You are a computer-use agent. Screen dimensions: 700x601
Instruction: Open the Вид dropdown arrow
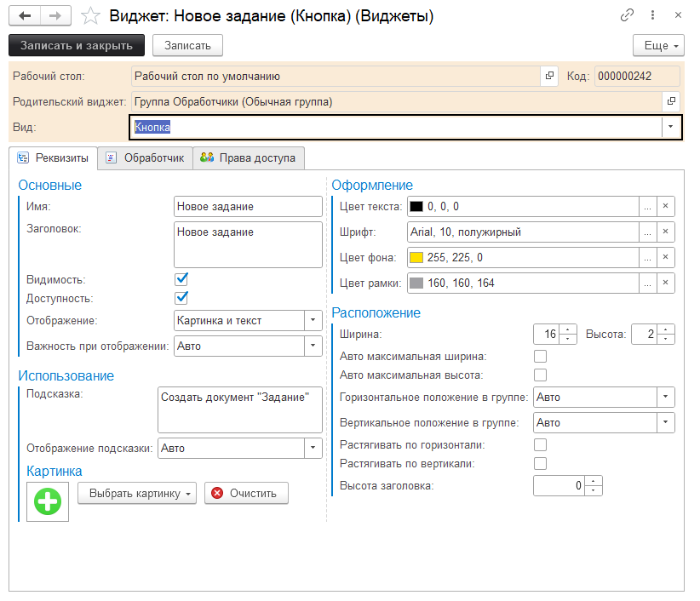pyautogui.click(x=671, y=127)
